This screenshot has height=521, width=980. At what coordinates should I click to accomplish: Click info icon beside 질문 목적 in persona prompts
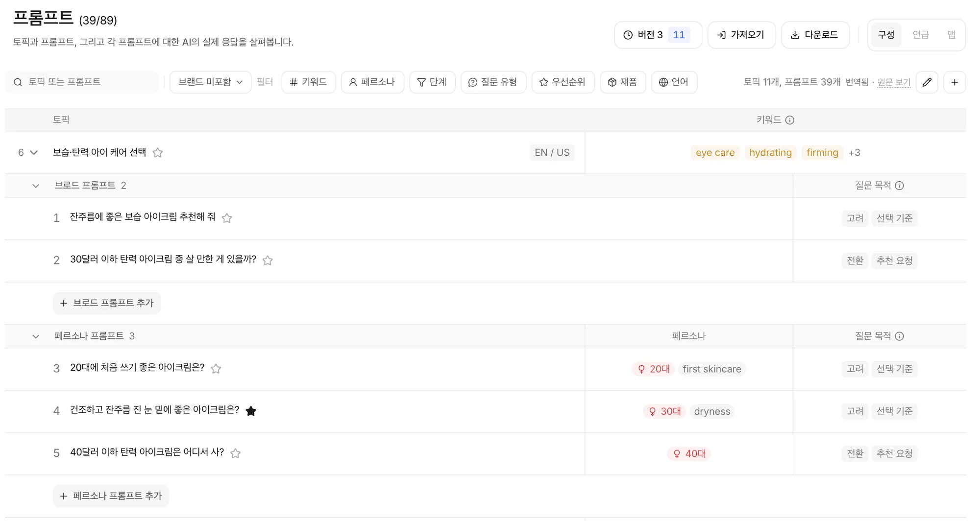(x=899, y=336)
